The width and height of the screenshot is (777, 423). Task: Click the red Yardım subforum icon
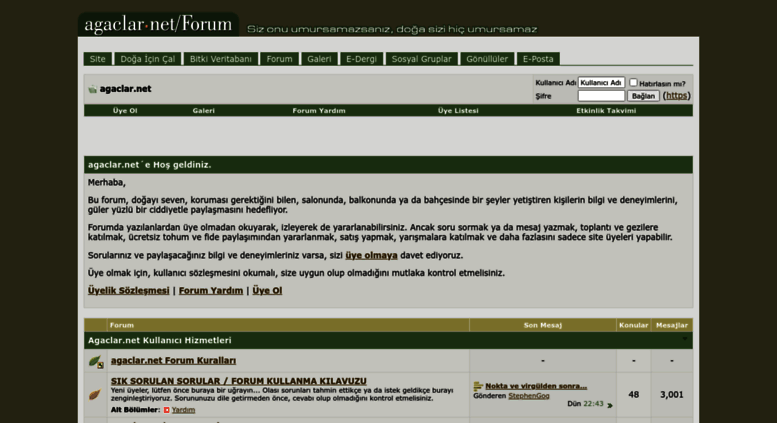tap(166, 410)
